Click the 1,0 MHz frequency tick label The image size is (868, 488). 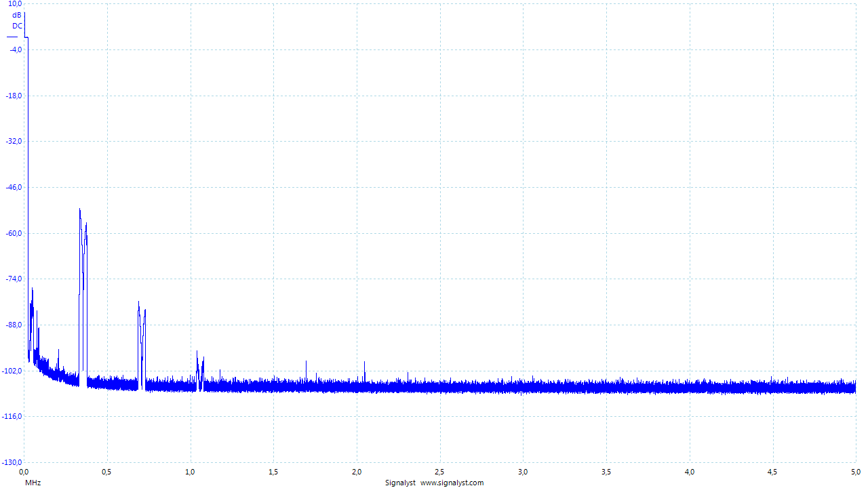click(191, 471)
